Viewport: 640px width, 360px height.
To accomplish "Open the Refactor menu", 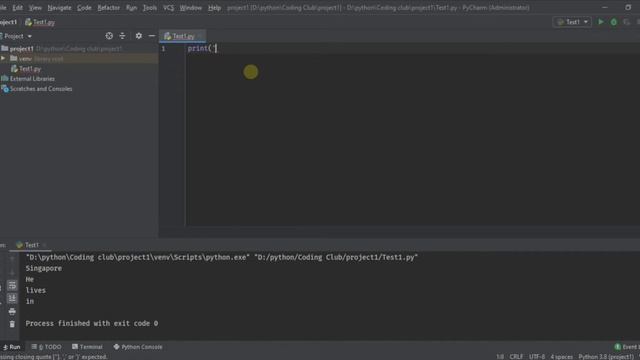I will click(x=109, y=8).
